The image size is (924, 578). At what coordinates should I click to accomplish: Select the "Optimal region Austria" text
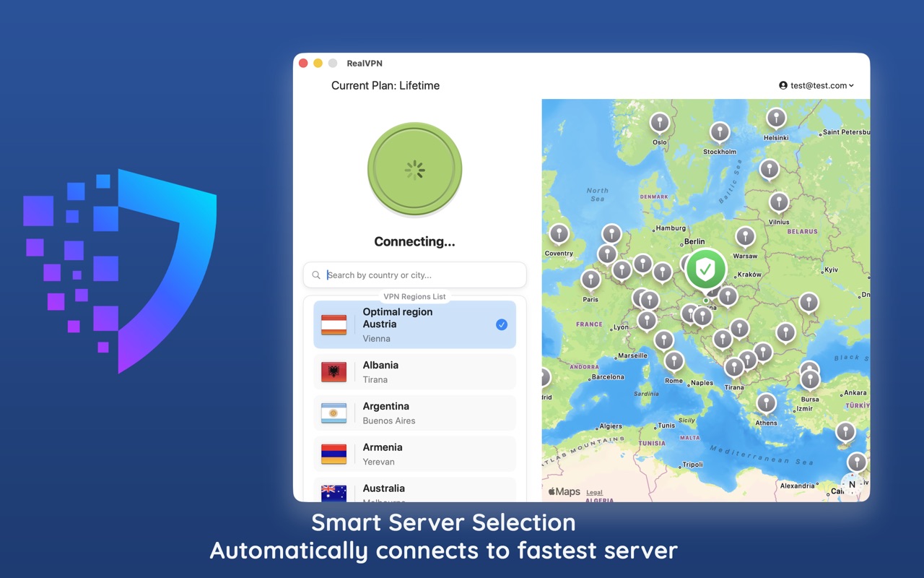(x=398, y=318)
